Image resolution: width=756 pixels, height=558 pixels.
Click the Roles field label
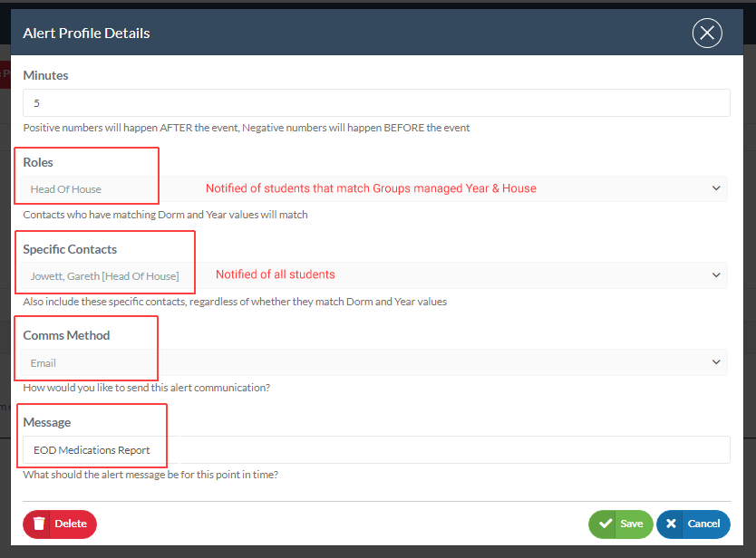pos(38,162)
